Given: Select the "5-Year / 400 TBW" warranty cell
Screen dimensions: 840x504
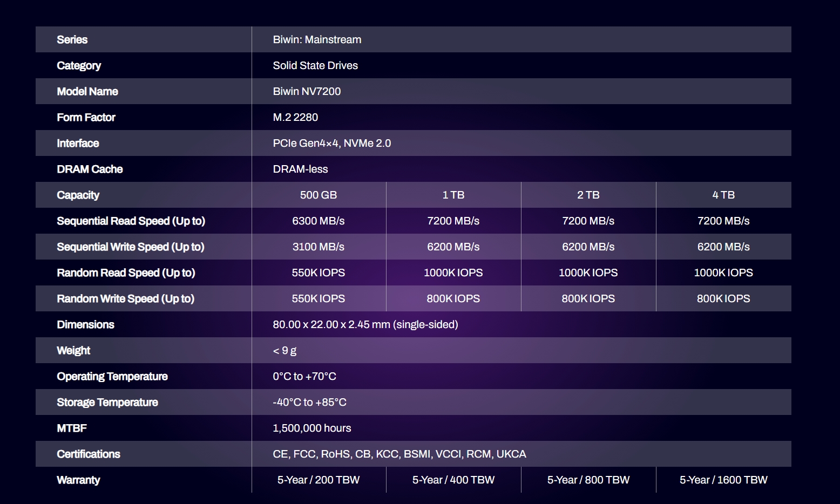Looking at the screenshot, I should 453,480.
